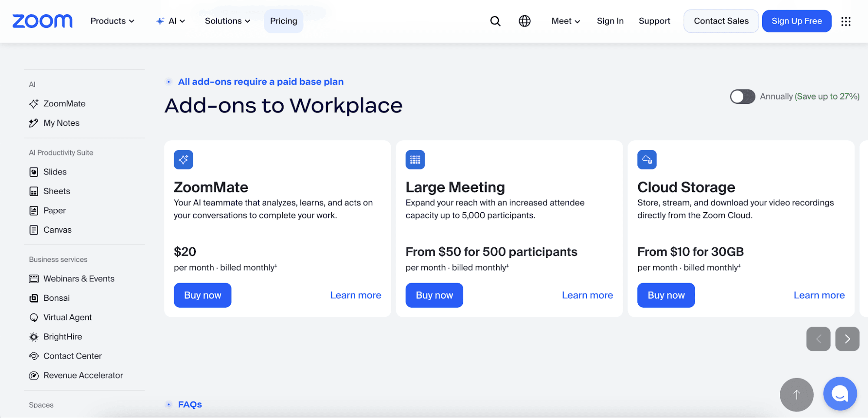Screen dimensions: 868x418
Task: Expand the Products dropdown
Action: [112, 21]
